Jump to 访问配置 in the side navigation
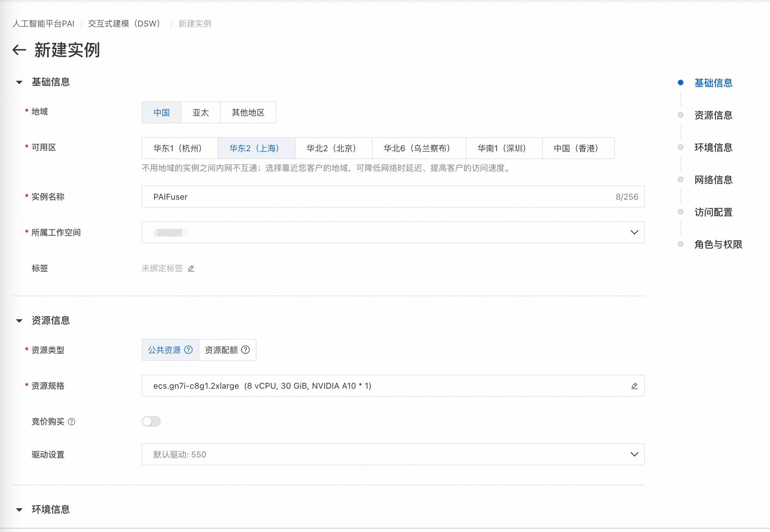This screenshot has height=532, width=770. click(713, 212)
